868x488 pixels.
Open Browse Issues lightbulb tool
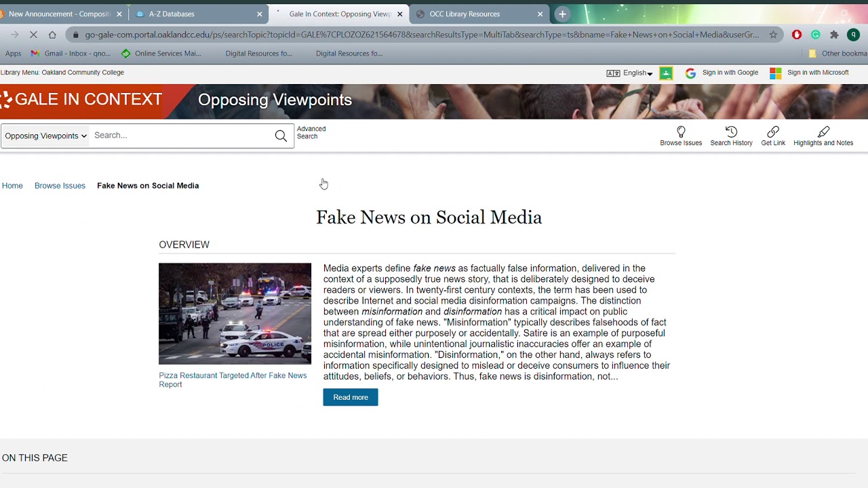681,136
